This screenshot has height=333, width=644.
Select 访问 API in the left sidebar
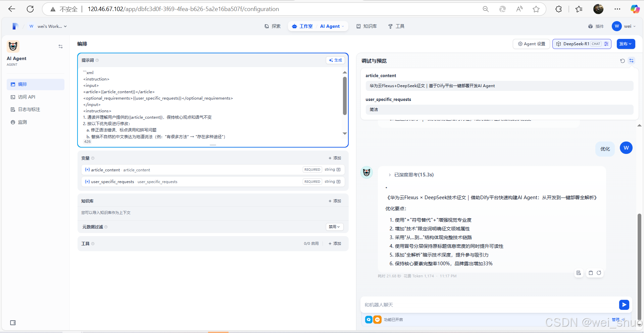(x=36, y=97)
